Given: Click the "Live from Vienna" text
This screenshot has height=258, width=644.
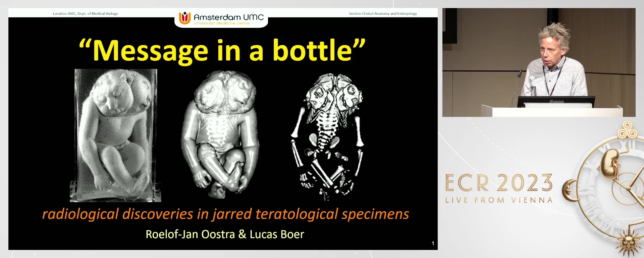Looking at the screenshot, I should click(x=499, y=200).
